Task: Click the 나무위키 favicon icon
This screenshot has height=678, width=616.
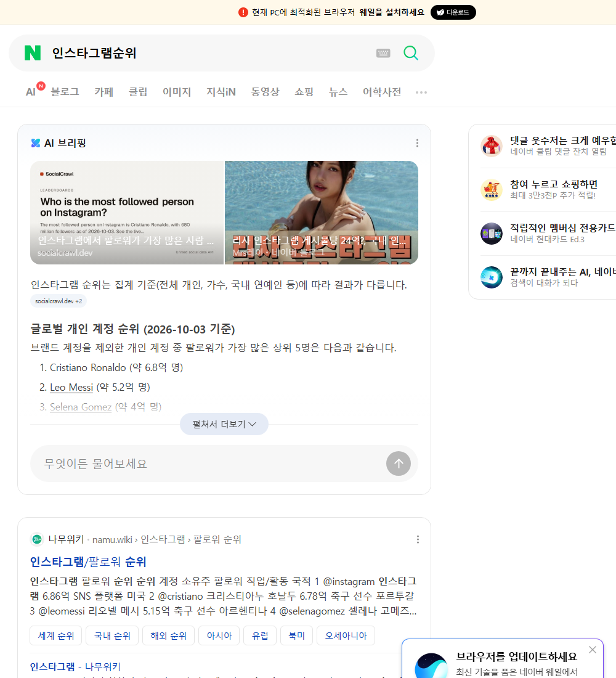Action: coord(37,539)
